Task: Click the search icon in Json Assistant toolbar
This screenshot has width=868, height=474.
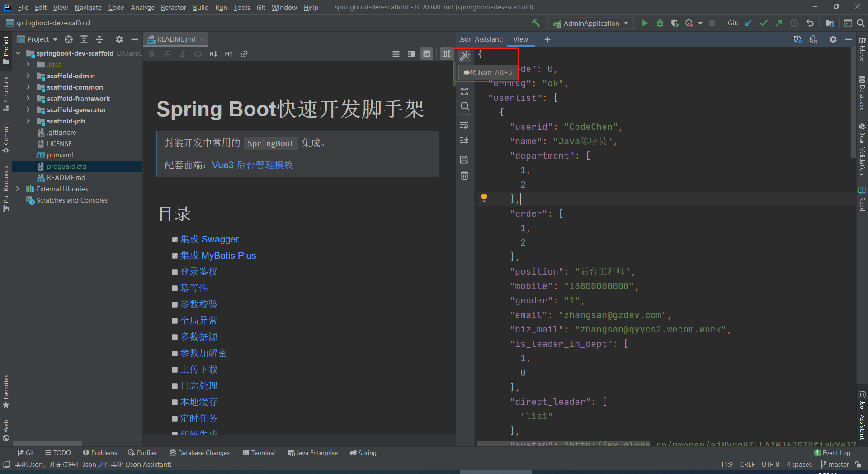Action: tap(465, 106)
